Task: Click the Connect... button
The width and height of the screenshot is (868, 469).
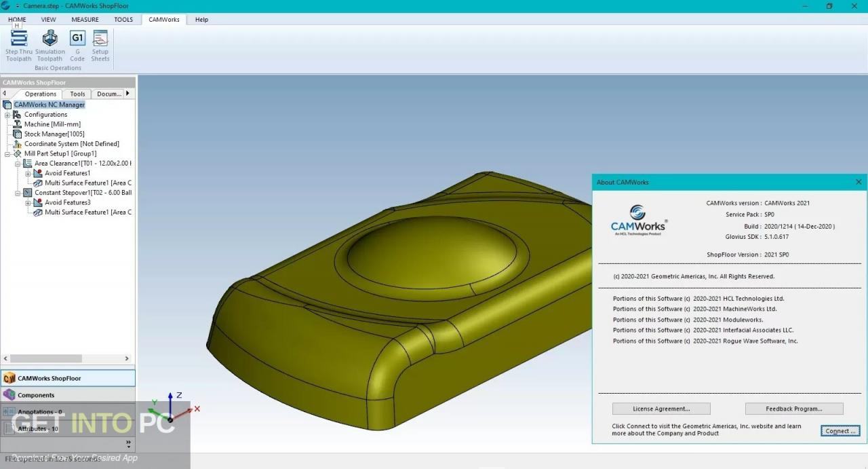Action: pos(840,431)
